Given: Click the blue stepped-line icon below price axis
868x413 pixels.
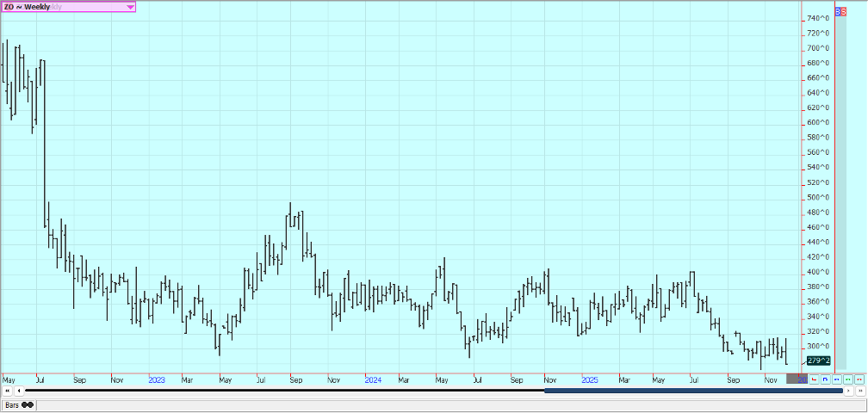Looking at the screenshot, I should click(825, 379).
